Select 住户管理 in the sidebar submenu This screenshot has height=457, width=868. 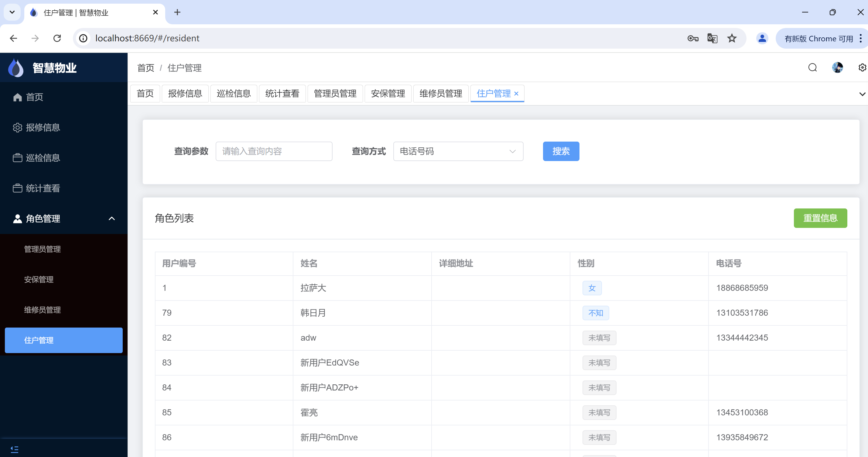click(x=64, y=340)
